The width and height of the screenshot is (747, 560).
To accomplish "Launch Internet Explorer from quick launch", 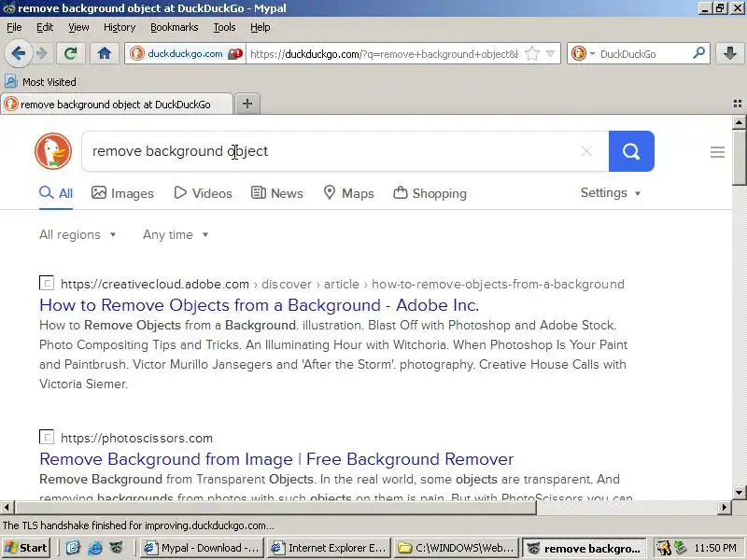I will click(x=95, y=548).
